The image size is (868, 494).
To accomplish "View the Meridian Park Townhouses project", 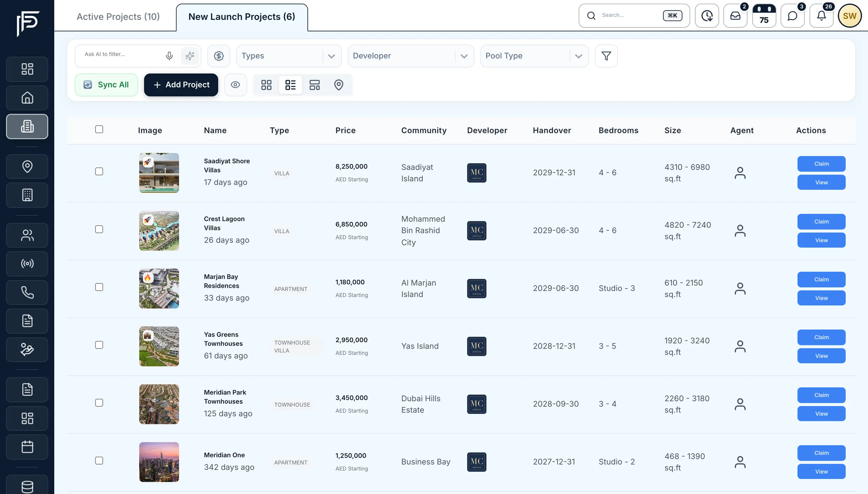I will [x=821, y=414].
